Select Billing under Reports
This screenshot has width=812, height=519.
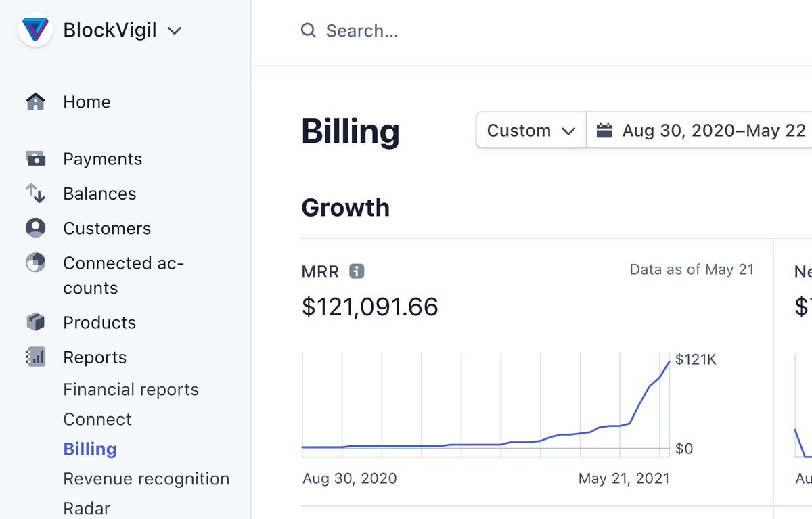[90, 449]
